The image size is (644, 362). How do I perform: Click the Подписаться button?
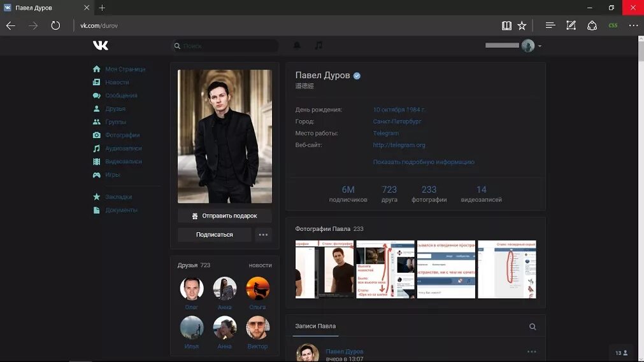coord(215,235)
